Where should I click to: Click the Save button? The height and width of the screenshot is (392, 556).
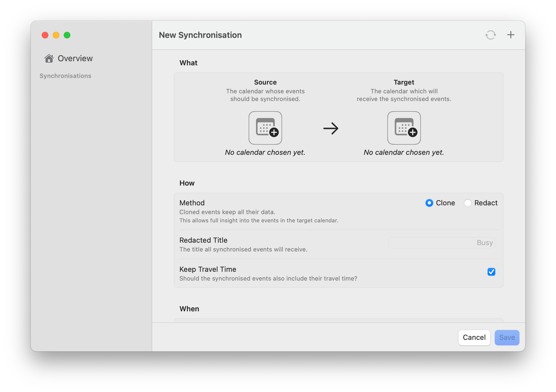[507, 337]
